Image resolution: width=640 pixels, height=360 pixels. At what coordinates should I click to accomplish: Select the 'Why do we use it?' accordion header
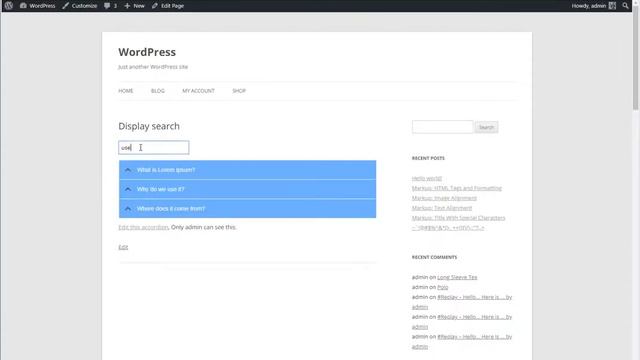(x=247, y=189)
